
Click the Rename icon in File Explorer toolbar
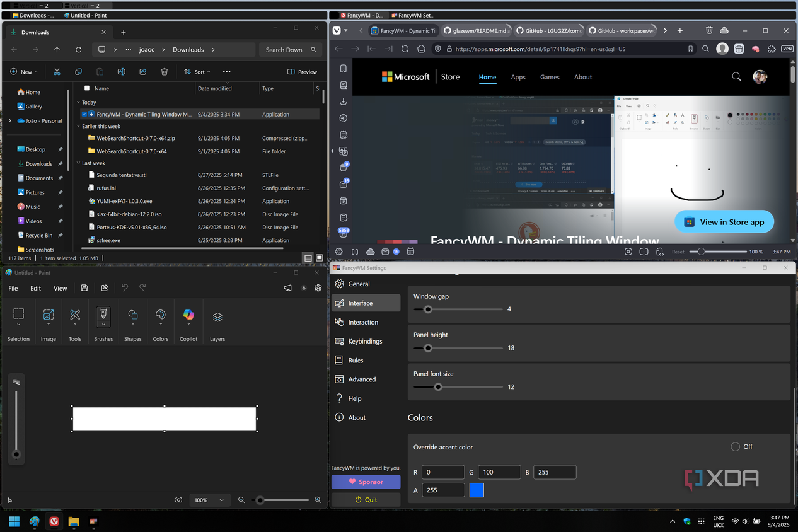tap(121, 72)
